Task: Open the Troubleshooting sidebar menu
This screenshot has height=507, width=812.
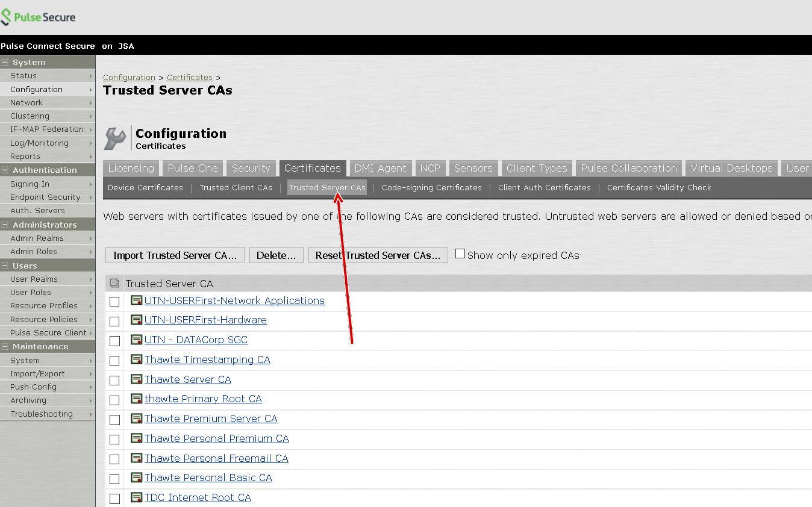Action: tap(48, 414)
